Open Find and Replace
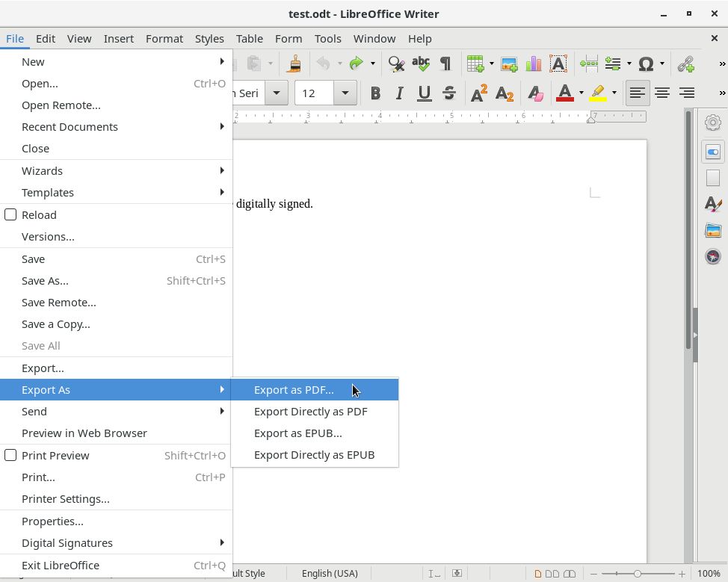The height and width of the screenshot is (582, 728). (x=395, y=64)
